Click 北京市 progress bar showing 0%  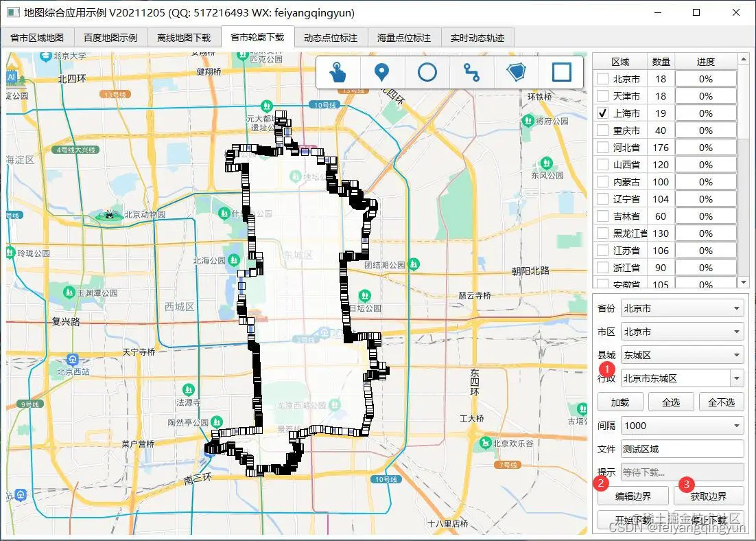tap(706, 79)
